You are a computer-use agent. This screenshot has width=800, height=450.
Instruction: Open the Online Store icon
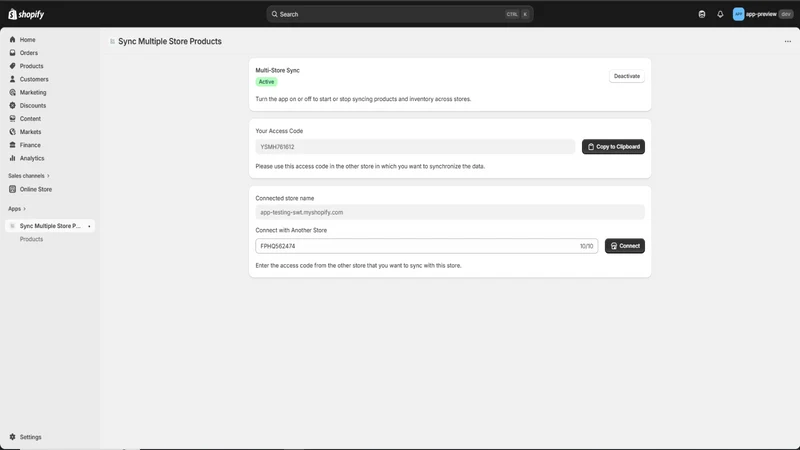[x=13, y=189]
